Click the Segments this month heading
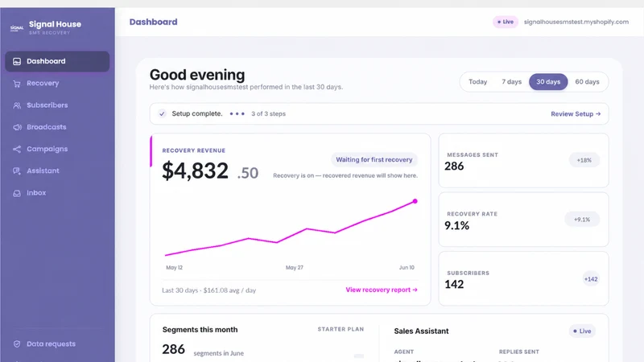The width and height of the screenshot is (644, 362). (200, 330)
